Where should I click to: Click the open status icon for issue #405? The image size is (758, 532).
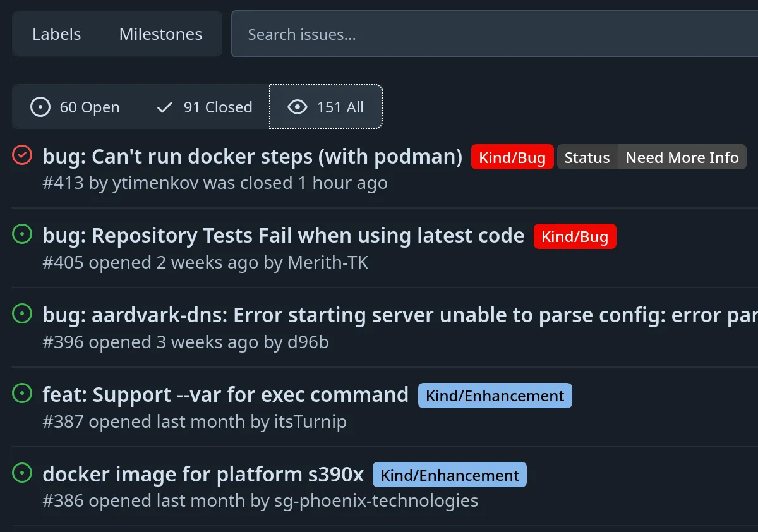(22, 234)
